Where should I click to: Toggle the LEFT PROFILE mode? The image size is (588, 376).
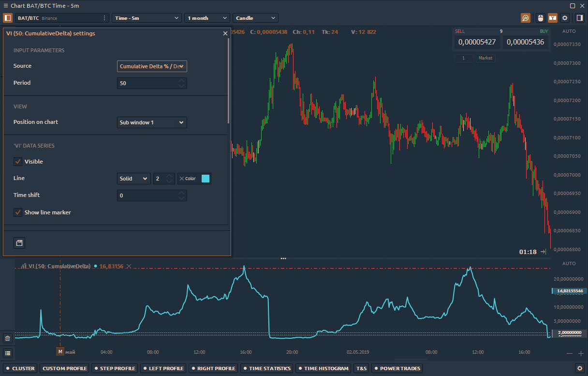pyautogui.click(x=163, y=368)
